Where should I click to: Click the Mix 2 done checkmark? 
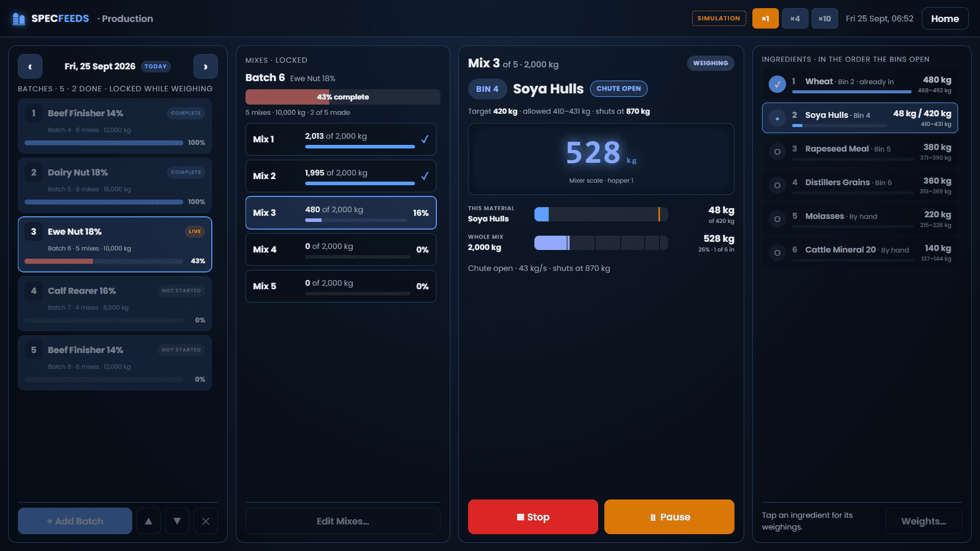[x=425, y=176]
